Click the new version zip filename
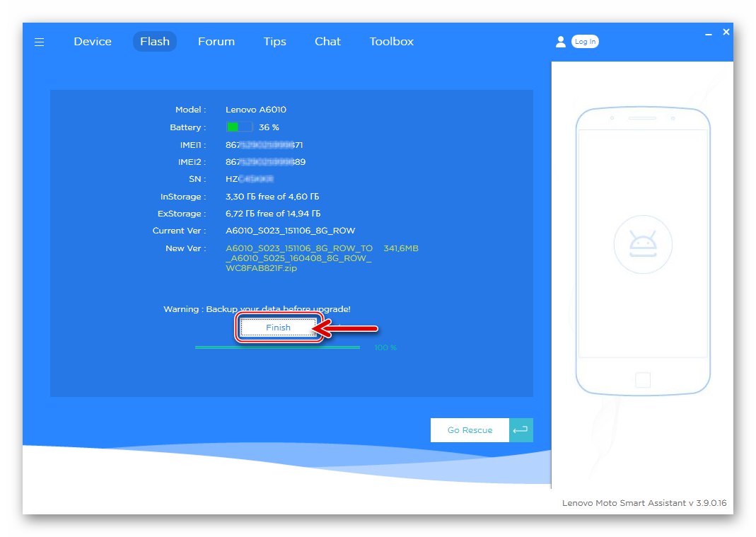 [x=299, y=258]
